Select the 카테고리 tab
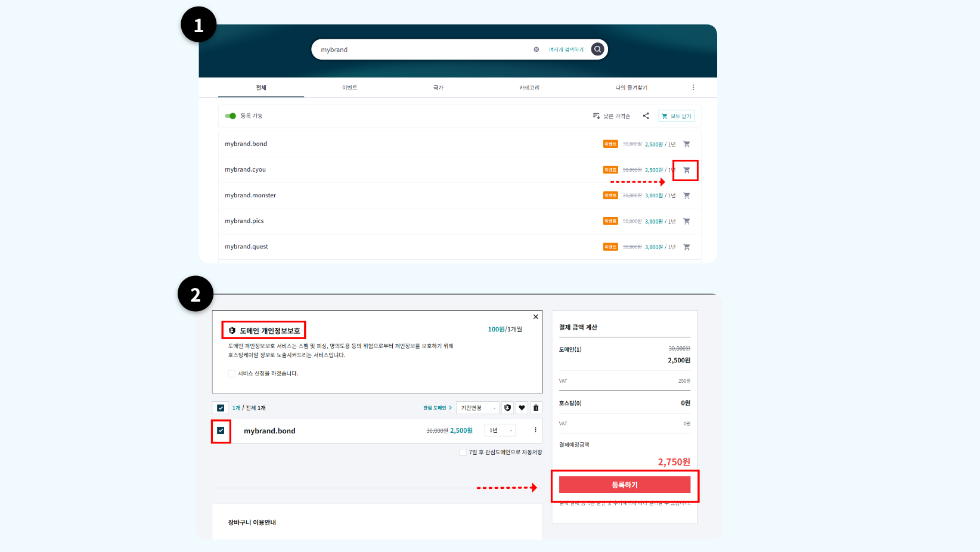The height and width of the screenshot is (552, 980). [x=529, y=88]
